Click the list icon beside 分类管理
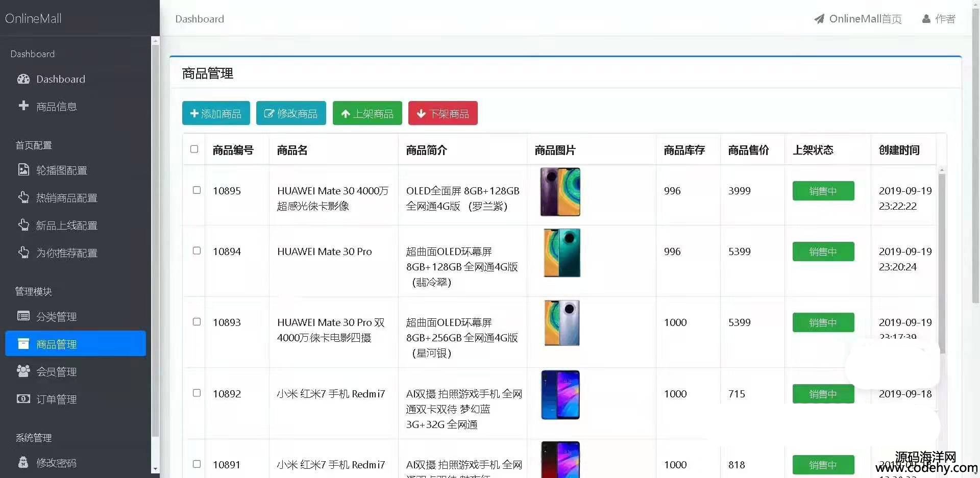The height and width of the screenshot is (478, 980). (23, 316)
